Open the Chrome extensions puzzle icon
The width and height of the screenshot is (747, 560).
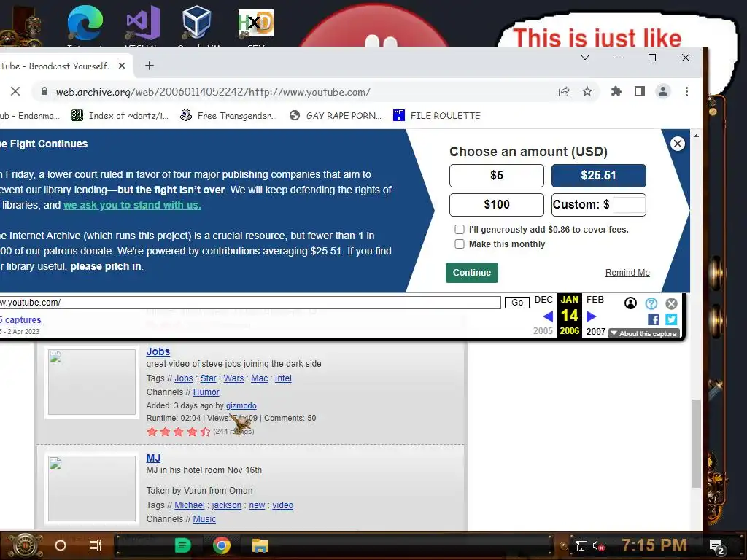616,91
